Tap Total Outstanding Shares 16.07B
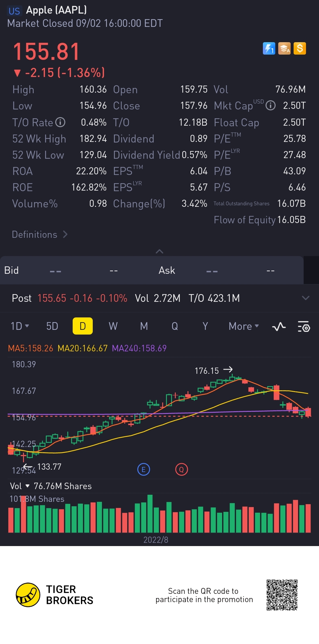This screenshot has width=319, height=644. click(291, 204)
